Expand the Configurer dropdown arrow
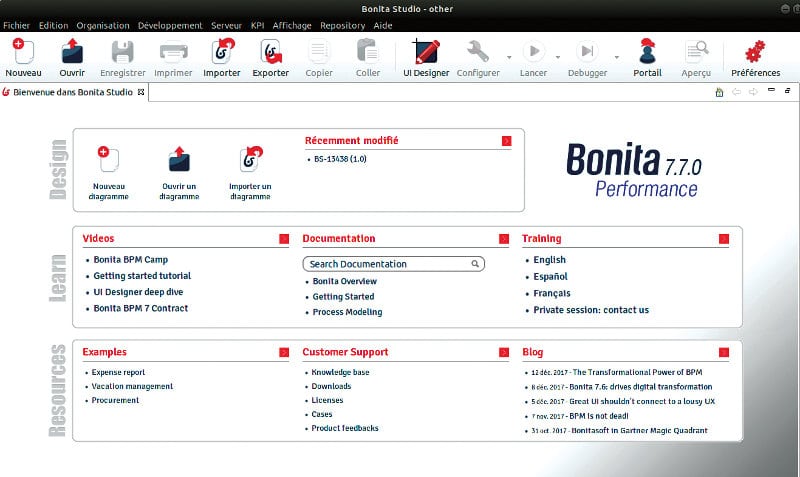 [509, 58]
